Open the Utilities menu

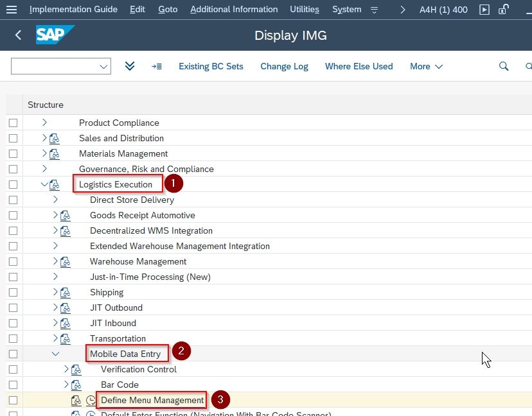coord(305,10)
